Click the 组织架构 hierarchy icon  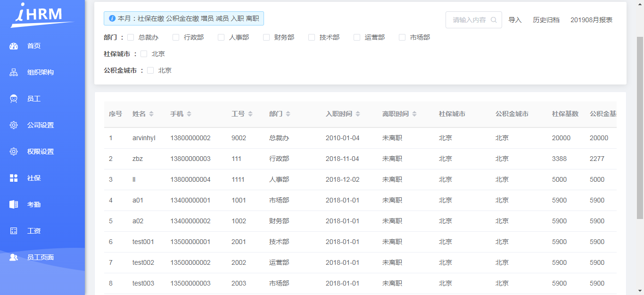click(x=14, y=73)
